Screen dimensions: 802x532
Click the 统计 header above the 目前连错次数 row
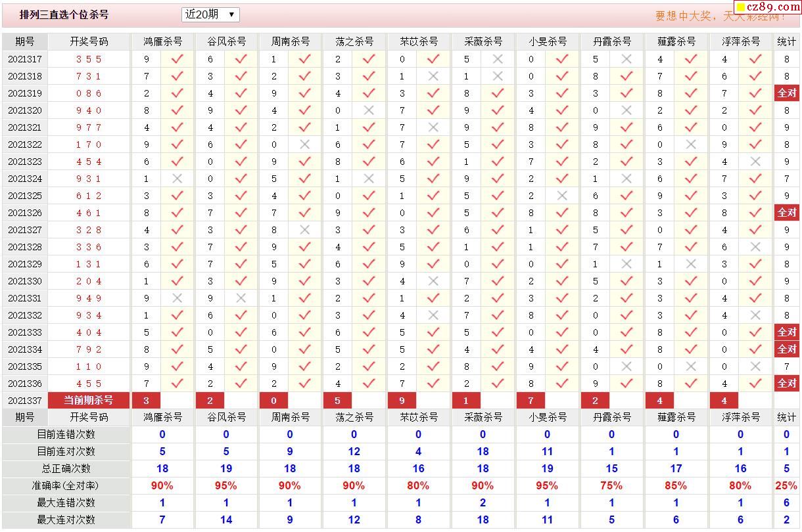tap(787, 417)
